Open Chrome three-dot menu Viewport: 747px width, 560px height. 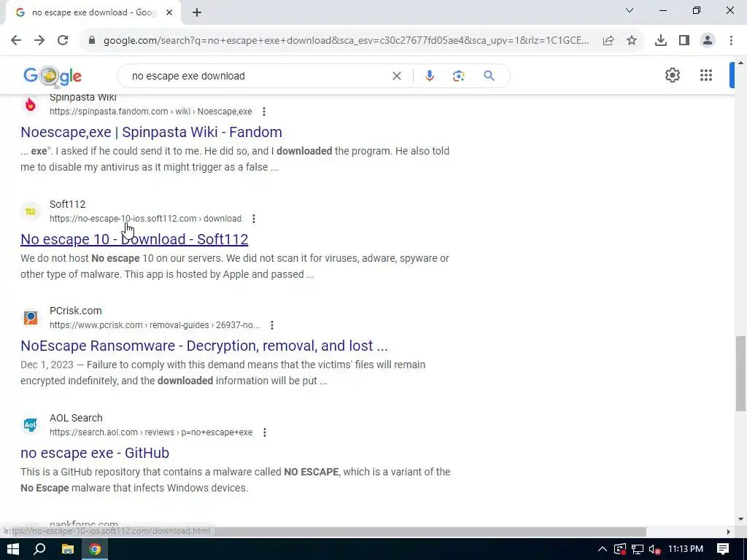pyautogui.click(x=731, y=41)
